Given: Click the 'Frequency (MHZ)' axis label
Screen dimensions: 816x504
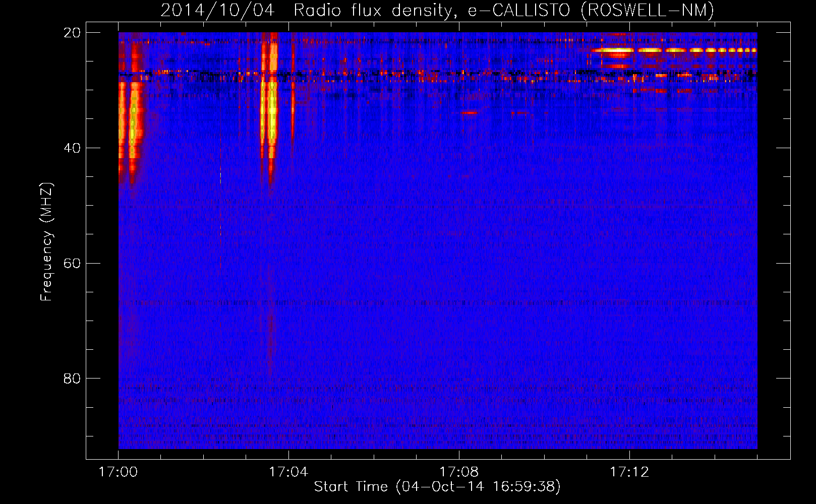Looking at the screenshot, I should point(46,242).
